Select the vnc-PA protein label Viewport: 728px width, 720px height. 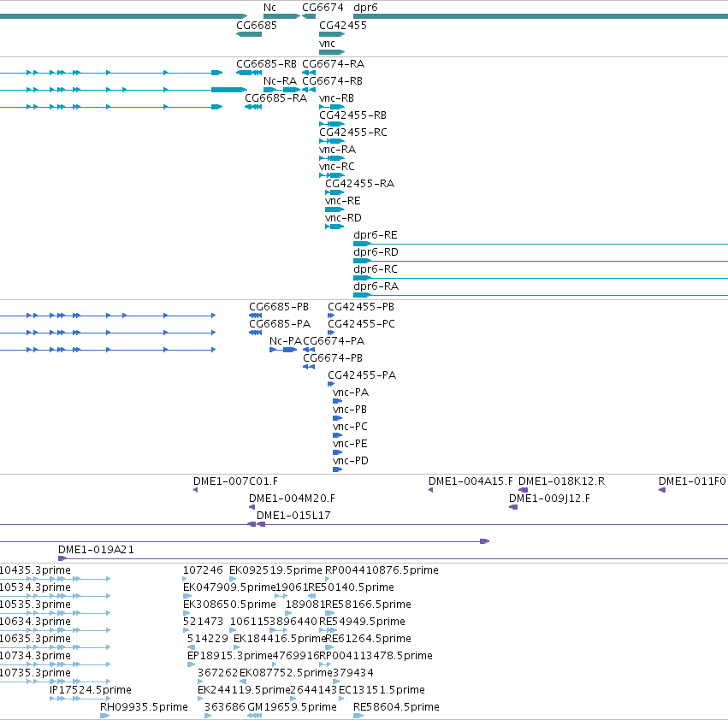(351, 392)
